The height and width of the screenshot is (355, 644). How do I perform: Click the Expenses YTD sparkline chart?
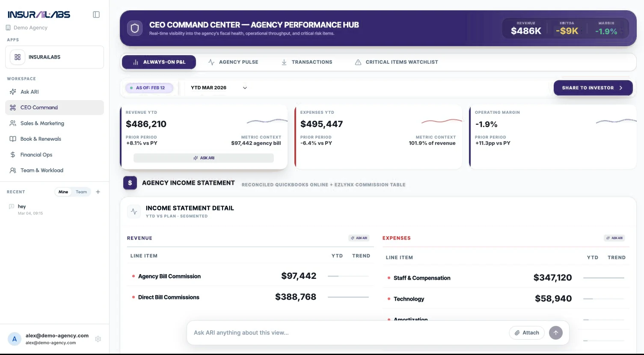(x=442, y=121)
